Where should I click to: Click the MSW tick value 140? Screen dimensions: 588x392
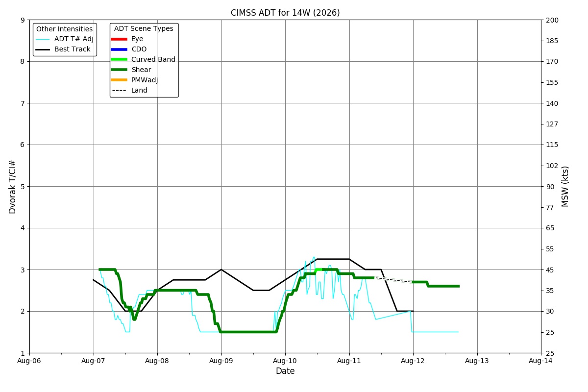[x=552, y=103]
